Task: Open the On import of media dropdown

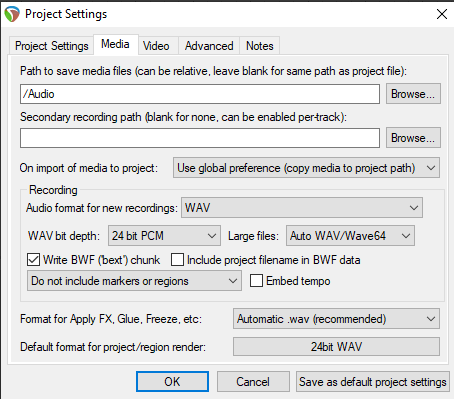Action: coord(306,168)
